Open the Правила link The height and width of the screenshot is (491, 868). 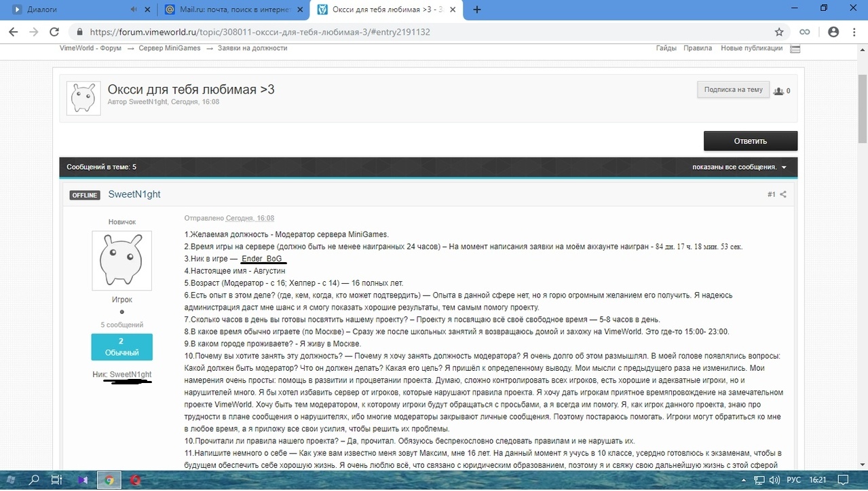[x=698, y=48]
